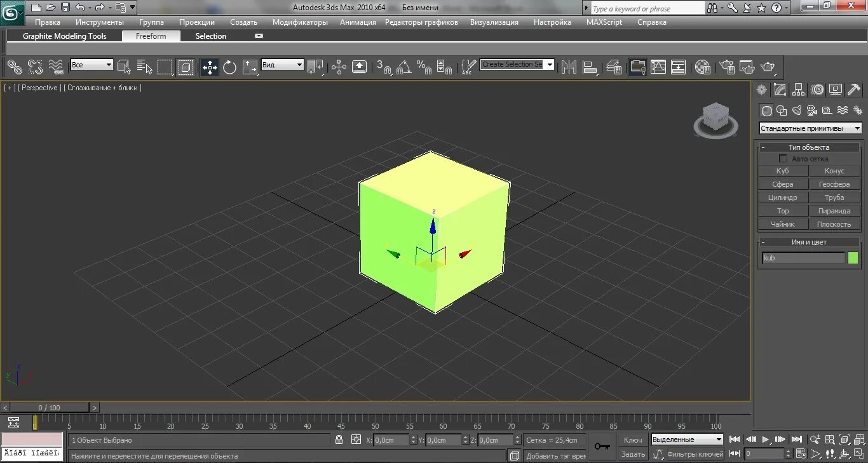Select the Move tool in toolbar

[x=210, y=67]
